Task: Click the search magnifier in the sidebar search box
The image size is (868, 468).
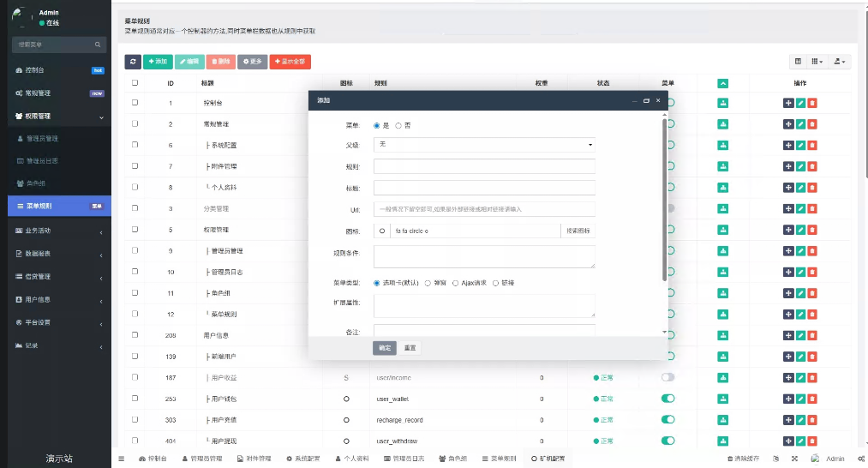Action: click(100, 45)
